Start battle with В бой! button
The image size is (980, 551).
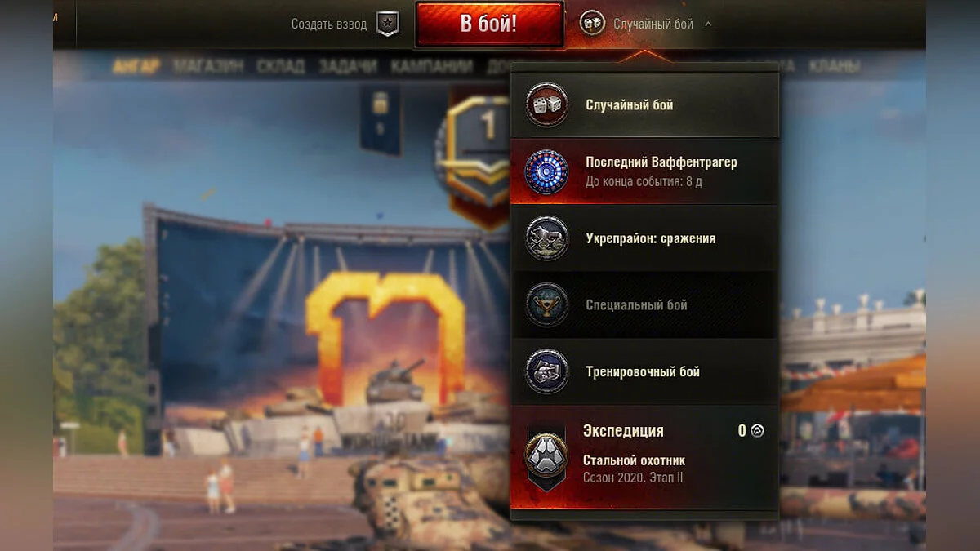pos(489,24)
